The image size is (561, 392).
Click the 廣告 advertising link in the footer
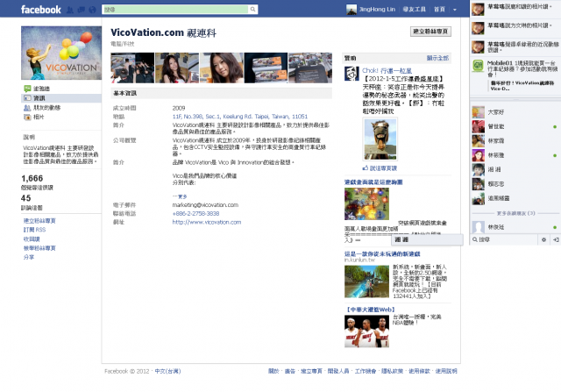pyautogui.click(x=289, y=371)
